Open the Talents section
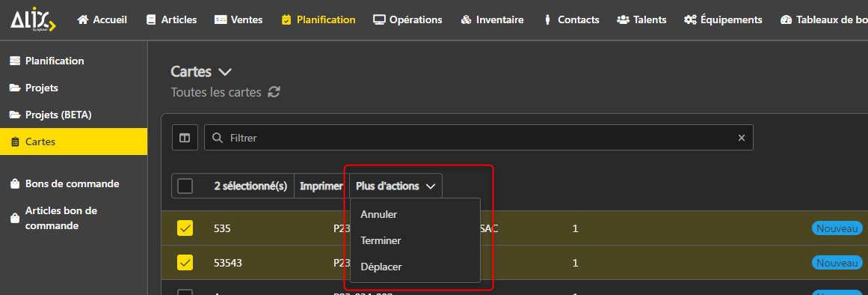The width and height of the screenshot is (868, 295). [x=641, y=20]
